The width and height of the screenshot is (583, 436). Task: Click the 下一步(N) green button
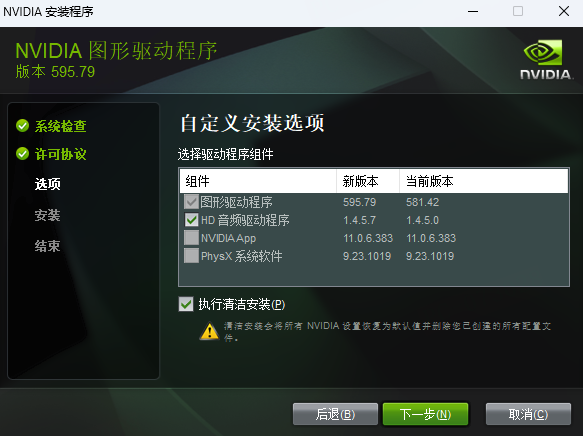425,414
